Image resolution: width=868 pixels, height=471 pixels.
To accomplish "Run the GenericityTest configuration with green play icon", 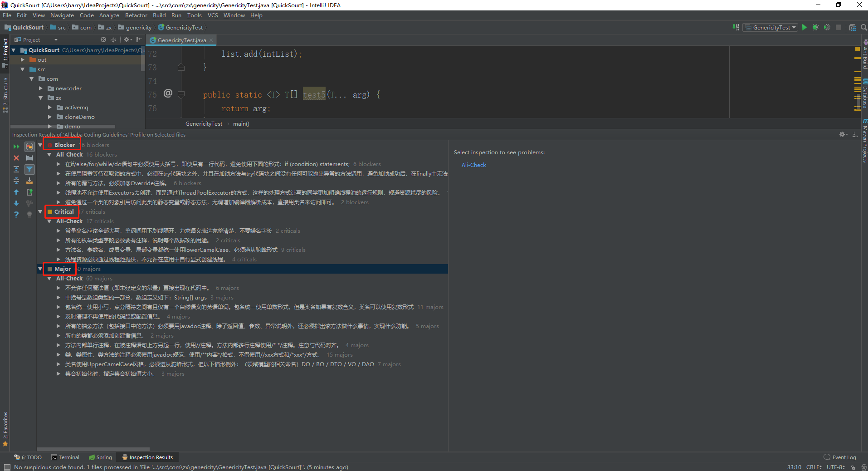I will [805, 27].
